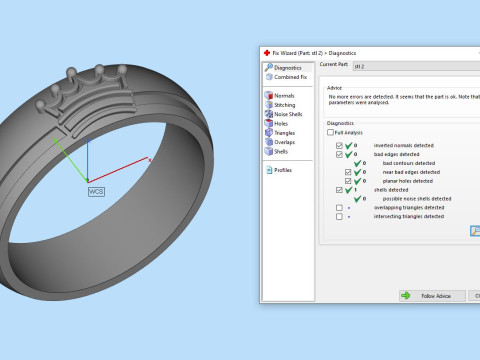The width and height of the screenshot is (480, 360).
Task: Open the Profiles page icon
Action: pos(269,170)
